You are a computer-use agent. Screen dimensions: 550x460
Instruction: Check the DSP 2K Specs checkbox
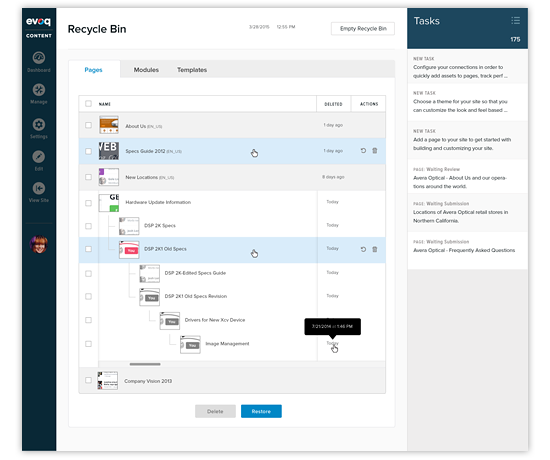pos(88,226)
